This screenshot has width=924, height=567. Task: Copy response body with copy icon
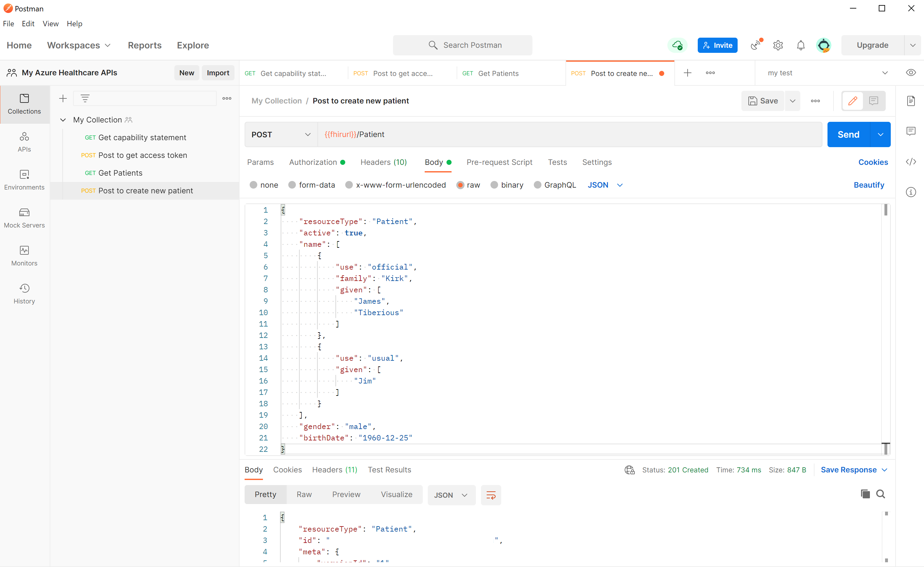click(865, 494)
